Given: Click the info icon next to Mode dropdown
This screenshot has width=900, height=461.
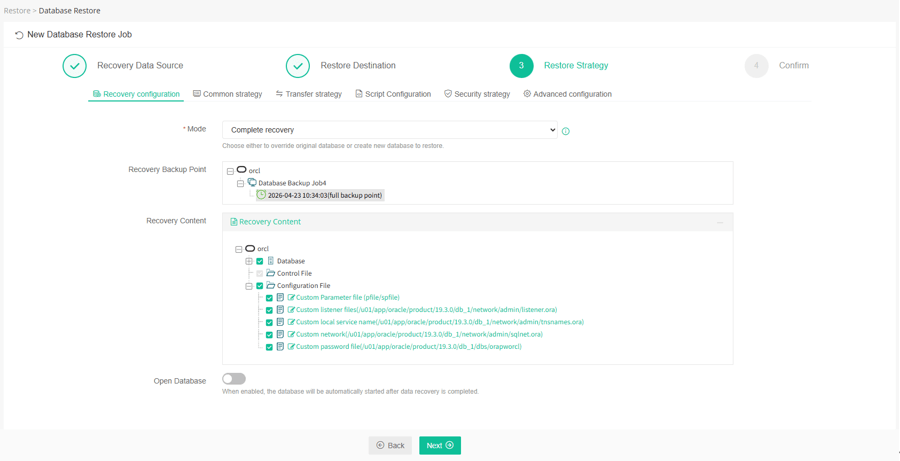Looking at the screenshot, I should click(566, 131).
